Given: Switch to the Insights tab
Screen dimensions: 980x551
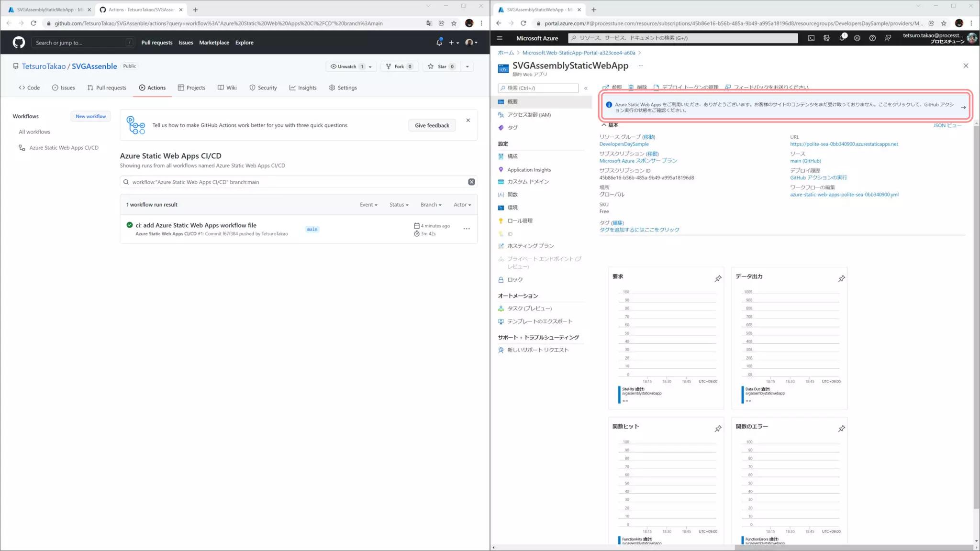Looking at the screenshot, I should [303, 88].
